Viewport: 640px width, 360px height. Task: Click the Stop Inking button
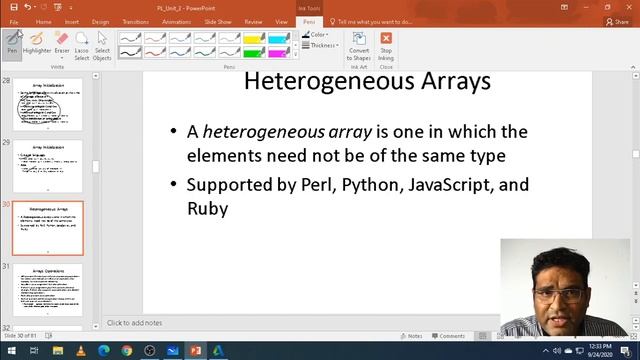click(386, 46)
